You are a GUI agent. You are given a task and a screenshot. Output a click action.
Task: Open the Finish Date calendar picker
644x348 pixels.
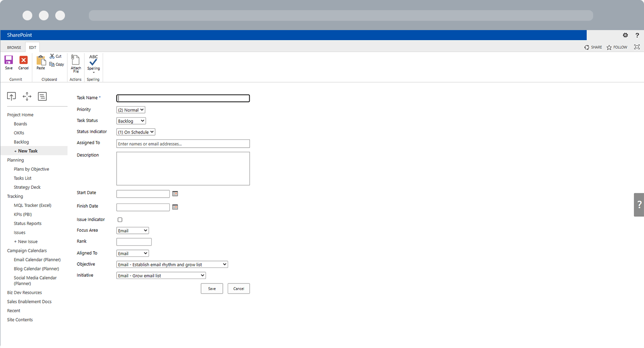click(175, 207)
